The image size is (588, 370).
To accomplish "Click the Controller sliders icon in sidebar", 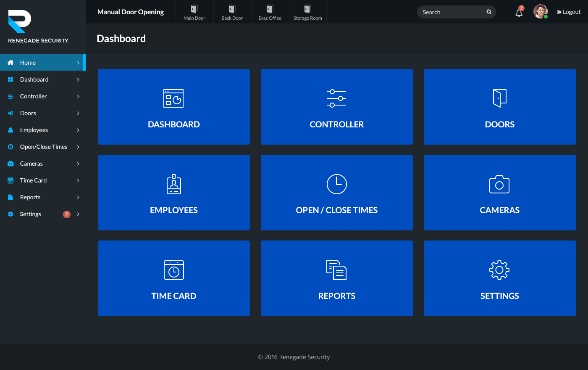I will [10, 96].
